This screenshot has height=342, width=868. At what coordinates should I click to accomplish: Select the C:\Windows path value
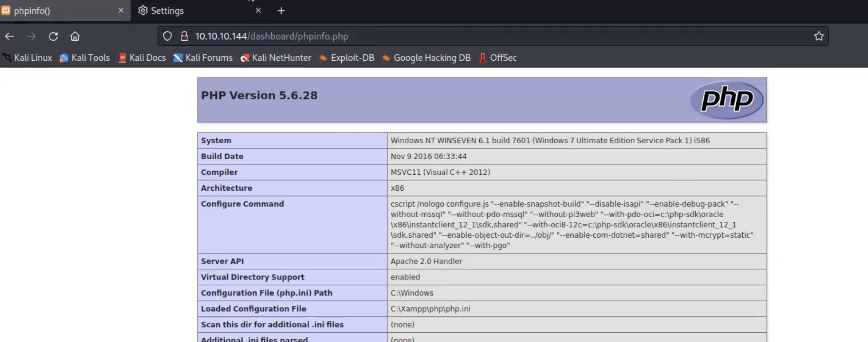[412, 293]
